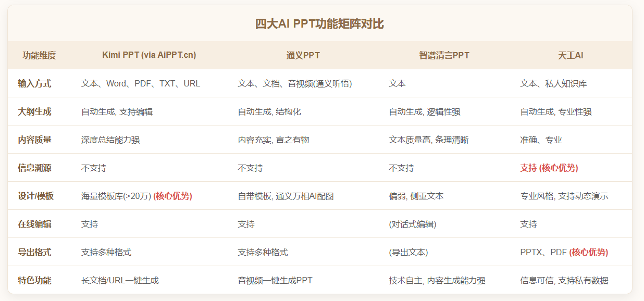Select the 导出格式 row label
Viewport: 644px width, 301px height.
[x=34, y=252]
